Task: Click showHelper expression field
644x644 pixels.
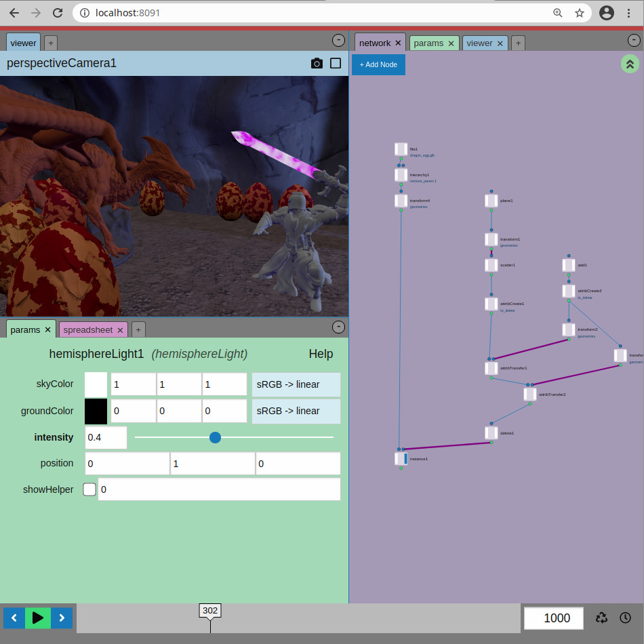Action: [x=220, y=489]
